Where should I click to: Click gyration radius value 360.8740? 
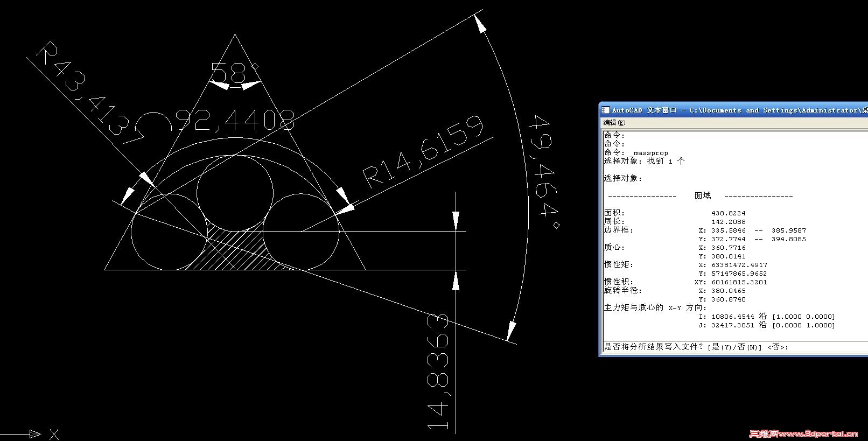click(729, 299)
